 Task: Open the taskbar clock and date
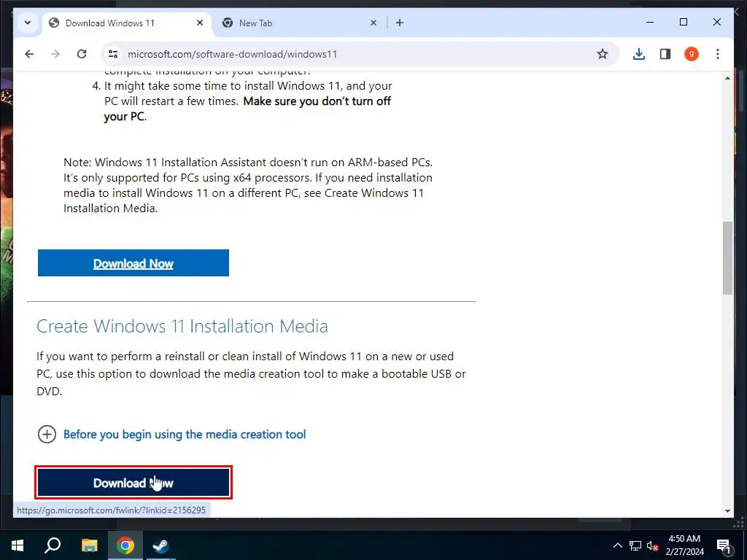pos(684,545)
